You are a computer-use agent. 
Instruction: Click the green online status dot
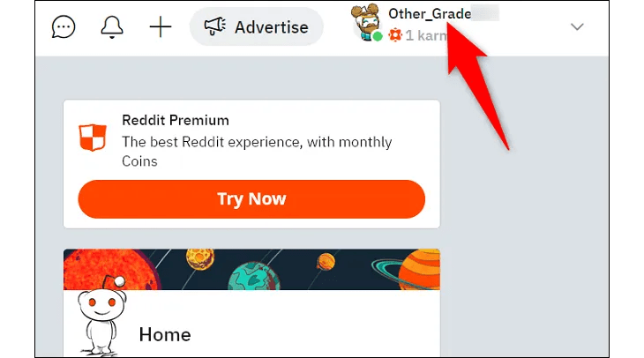click(x=378, y=36)
